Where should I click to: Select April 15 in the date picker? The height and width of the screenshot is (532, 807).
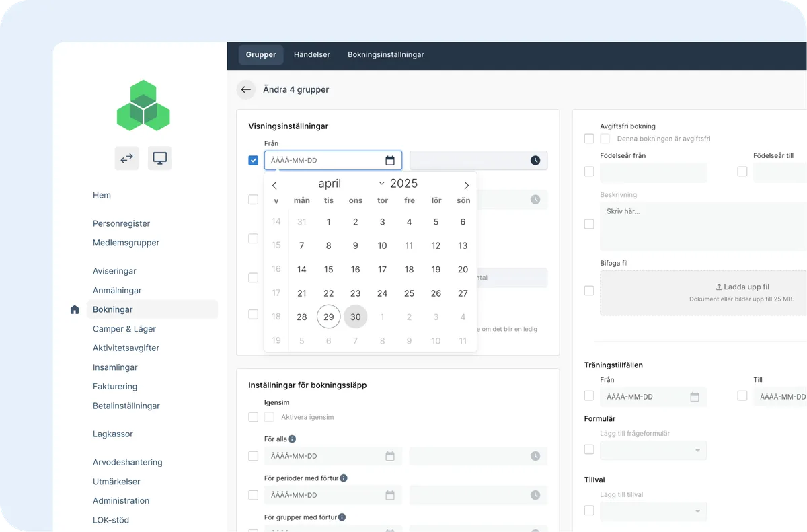coord(329,270)
